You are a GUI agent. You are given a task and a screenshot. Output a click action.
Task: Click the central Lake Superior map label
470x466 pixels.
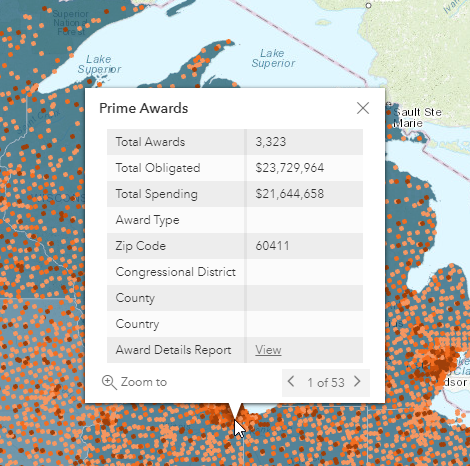[273, 58]
